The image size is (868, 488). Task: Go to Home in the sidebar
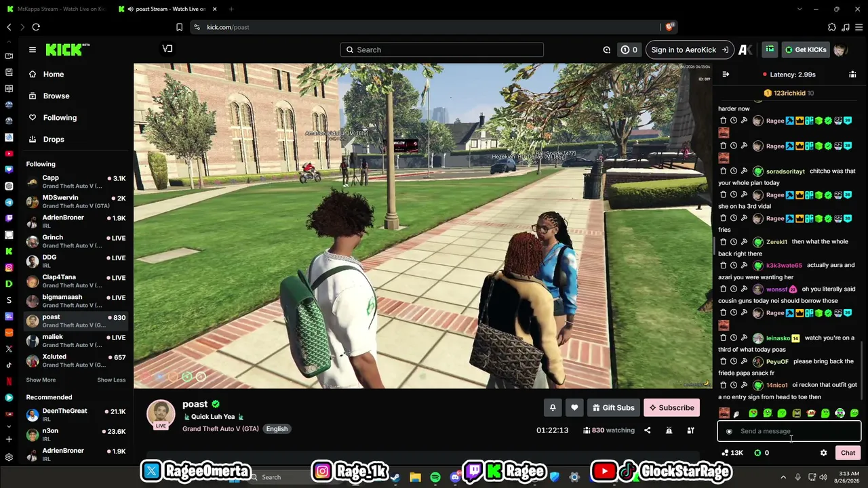(54, 75)
